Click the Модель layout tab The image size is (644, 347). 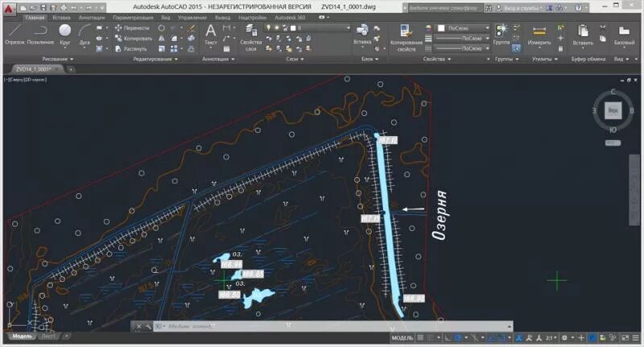(x=23, y=337)
